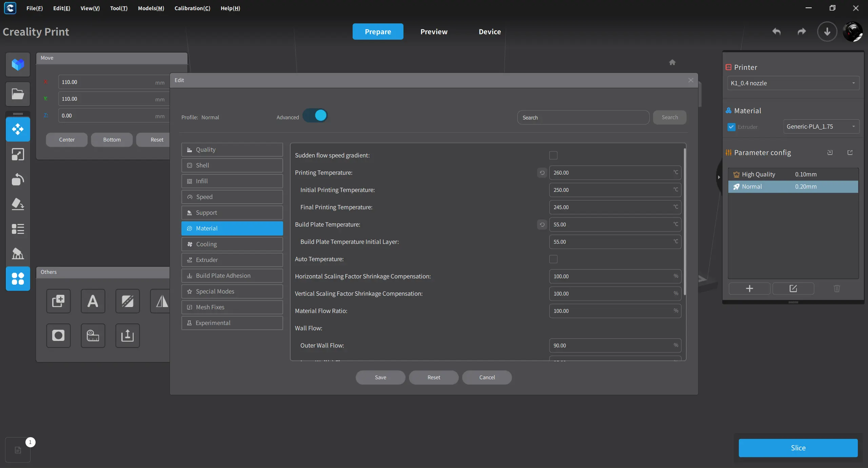Click the Reset button in Edit dialog

(434, 378)
